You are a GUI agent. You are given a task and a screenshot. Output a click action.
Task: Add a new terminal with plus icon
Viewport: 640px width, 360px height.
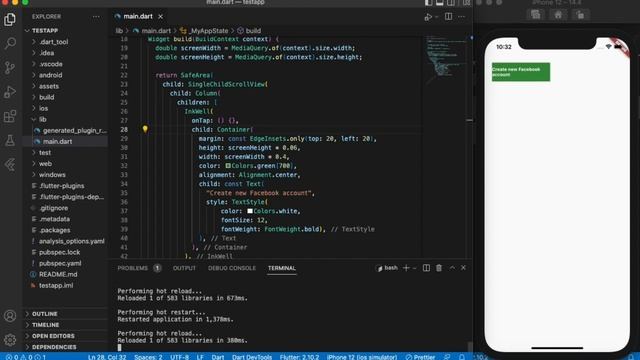[x=406, y=268]
